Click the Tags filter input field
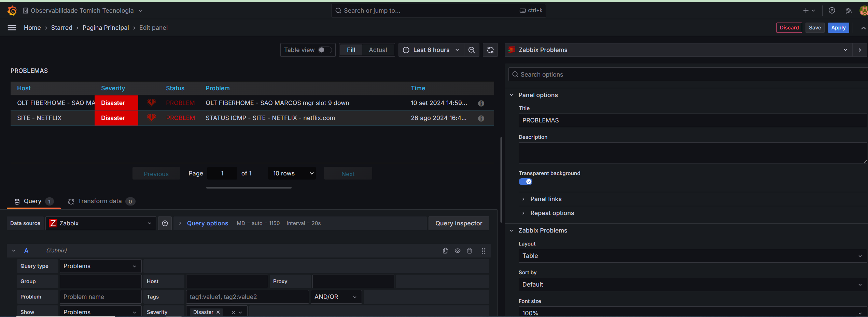 [x=247, y=297]
